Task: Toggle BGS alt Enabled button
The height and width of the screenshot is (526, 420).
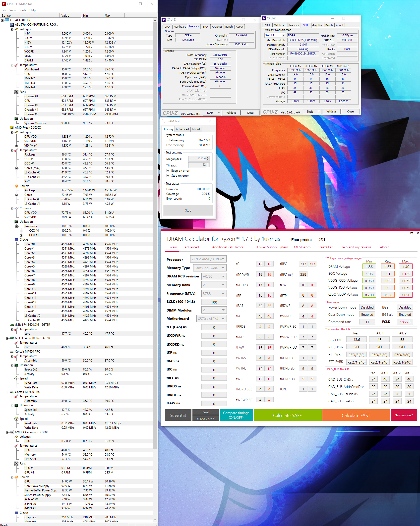Action: [x=405, y=315]
